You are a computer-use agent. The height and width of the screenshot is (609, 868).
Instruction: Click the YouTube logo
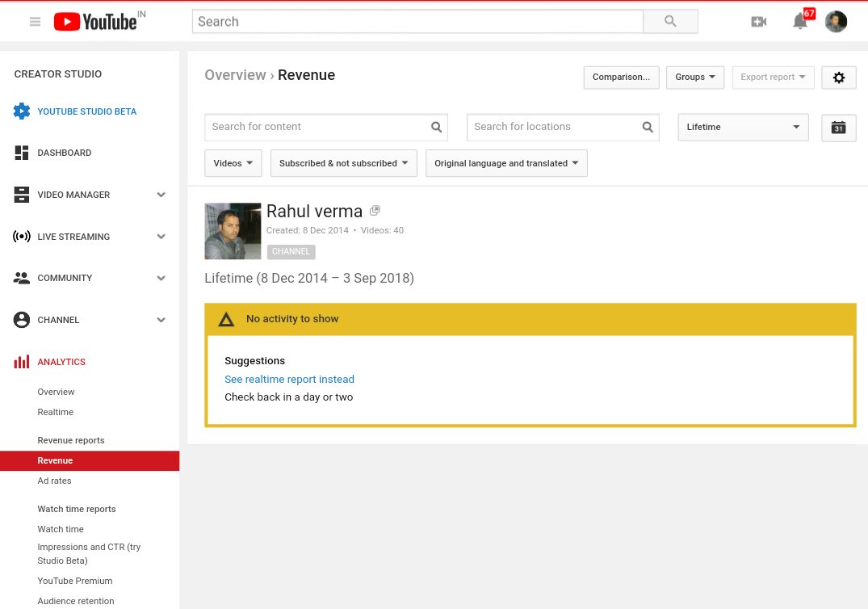point(96,22)
